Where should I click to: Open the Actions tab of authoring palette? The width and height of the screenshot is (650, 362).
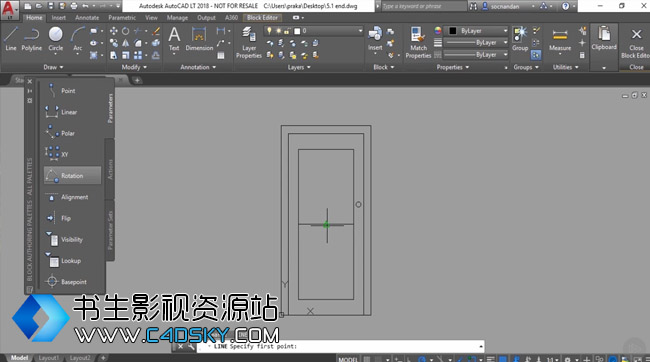tap(110, 169)
